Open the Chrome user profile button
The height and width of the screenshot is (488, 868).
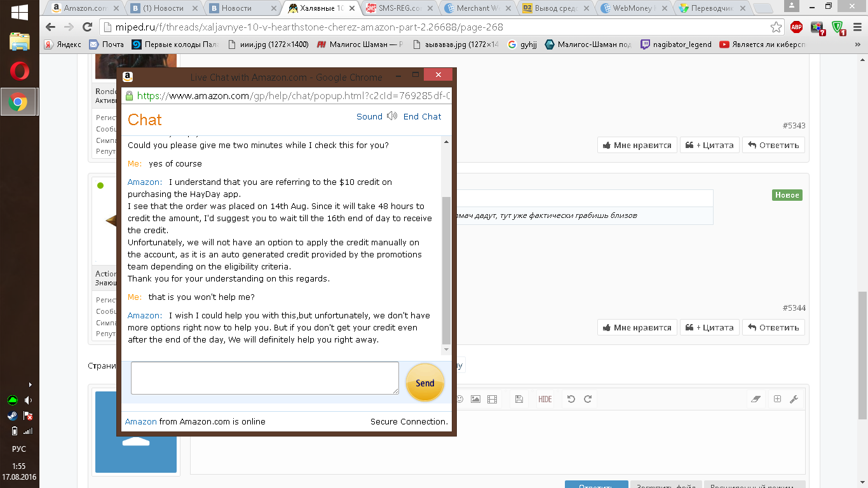[790, 6]
